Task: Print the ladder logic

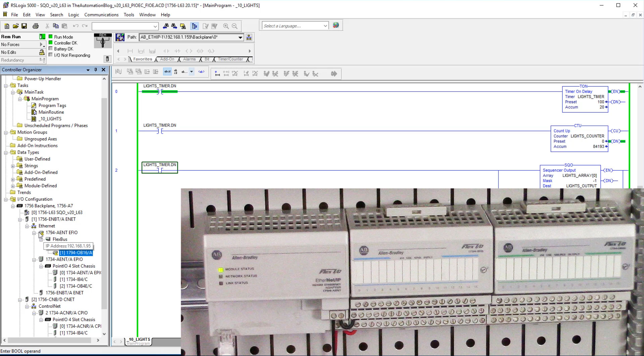Action: (x=36, y=26)
